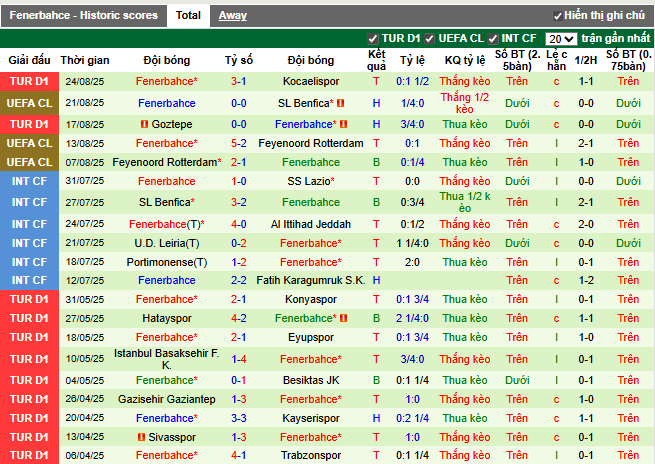Open the Trabzonspor team link
This screenshot has height=464, width=655.
311,455
